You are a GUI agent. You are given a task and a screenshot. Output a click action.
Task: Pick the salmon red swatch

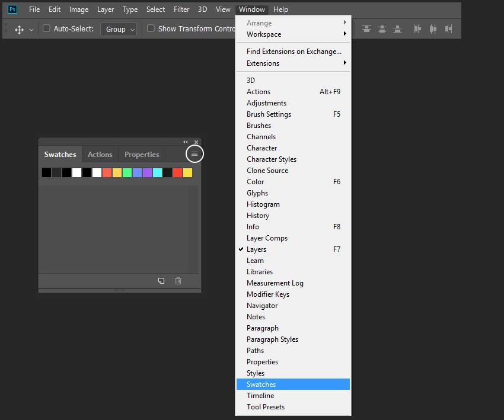(x=107, y=173)
